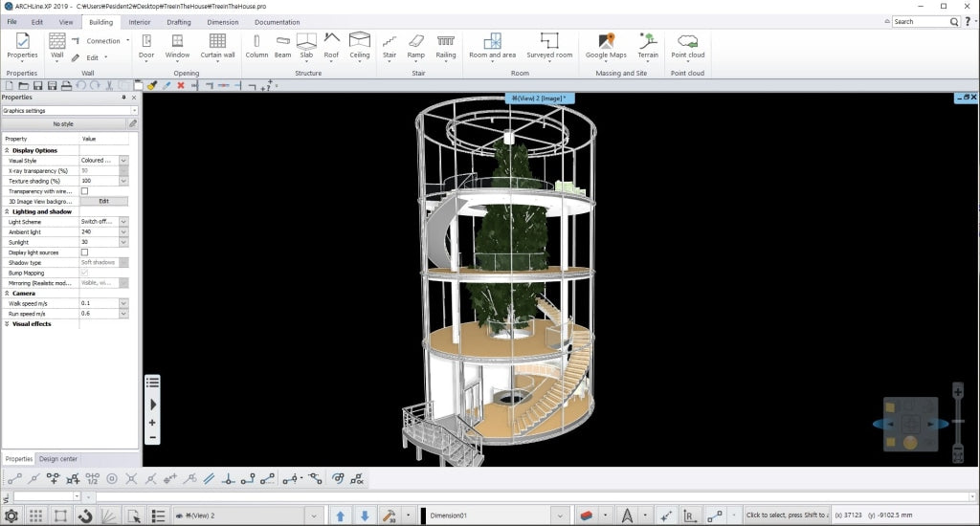This screenshot has height=526, width=980.
Task: Open the Visual Style dropdown
Action: 123,161
